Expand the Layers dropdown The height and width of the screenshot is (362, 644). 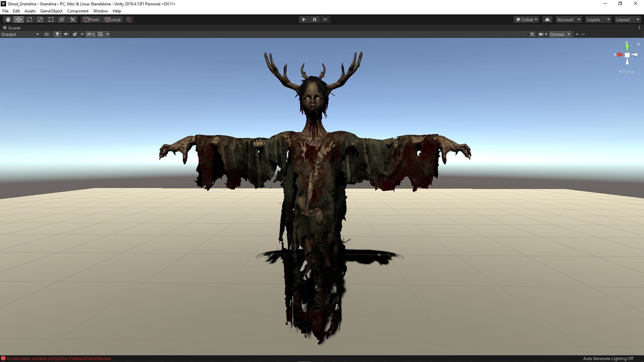click(598, 19)
